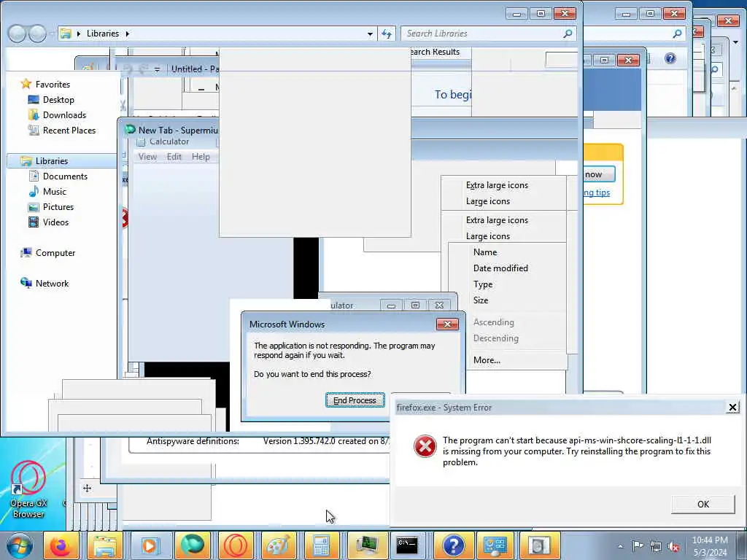Open the Opera taskbar icon

coord(236,545)
